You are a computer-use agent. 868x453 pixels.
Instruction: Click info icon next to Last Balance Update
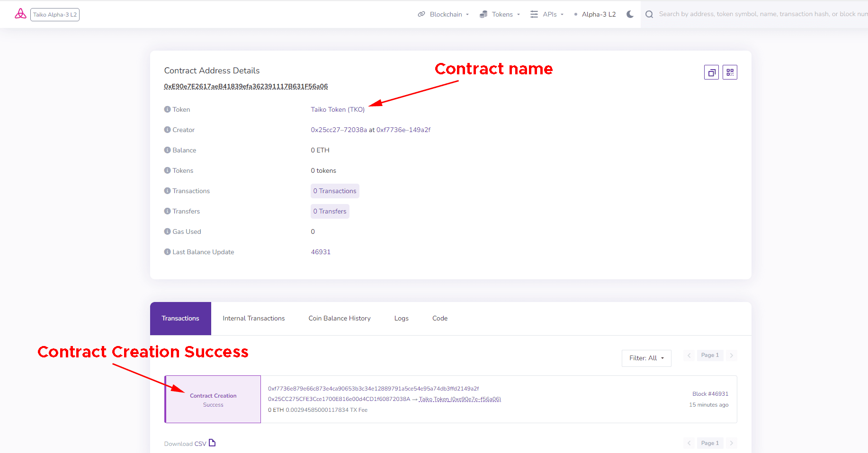coord(167,252)
